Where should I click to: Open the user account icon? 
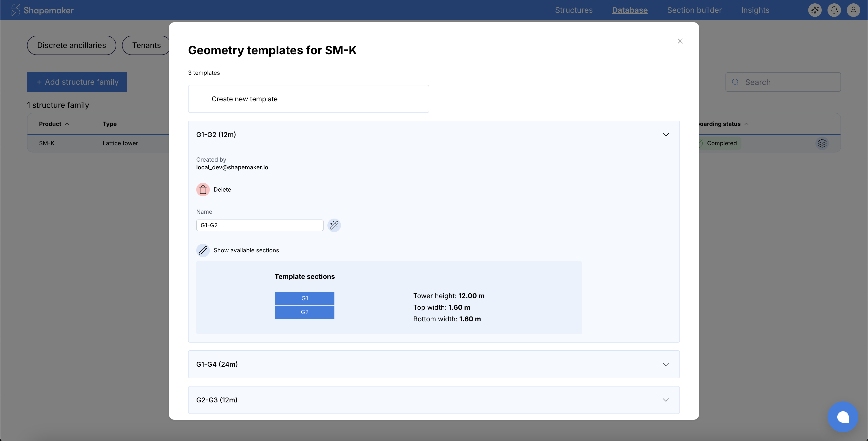[853, 10]
